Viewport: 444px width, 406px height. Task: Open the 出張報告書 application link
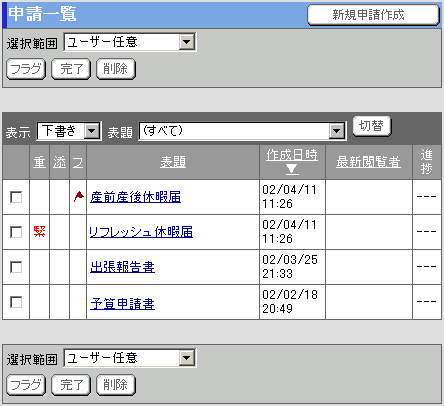click(122, 267)
